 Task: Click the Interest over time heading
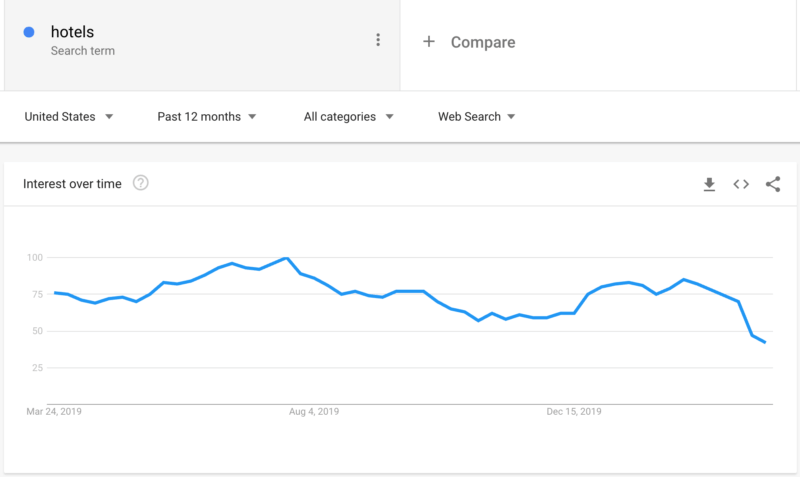[x=72, y=184]
